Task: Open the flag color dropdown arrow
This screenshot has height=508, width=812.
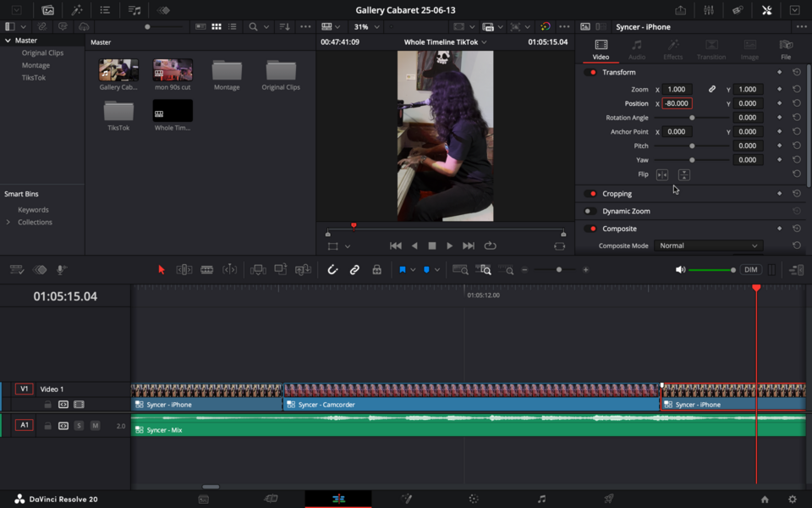Action: pos(413,269)
